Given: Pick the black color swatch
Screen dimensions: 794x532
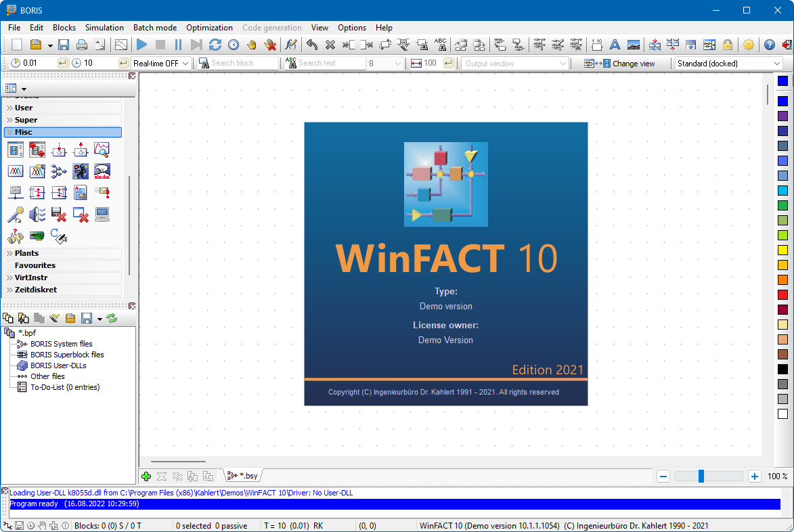Looking at the screenshot, I should click(783, 369).
